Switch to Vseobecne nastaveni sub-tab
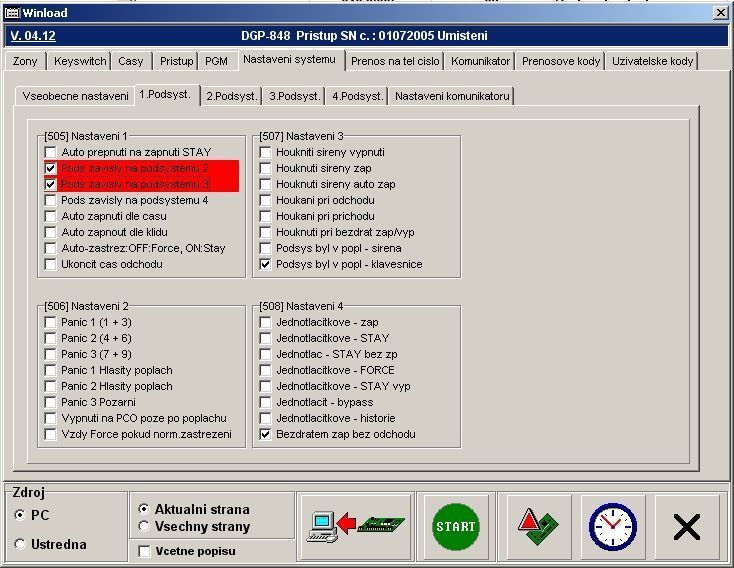The image size is (734, 568). click(x=74, y=96)
